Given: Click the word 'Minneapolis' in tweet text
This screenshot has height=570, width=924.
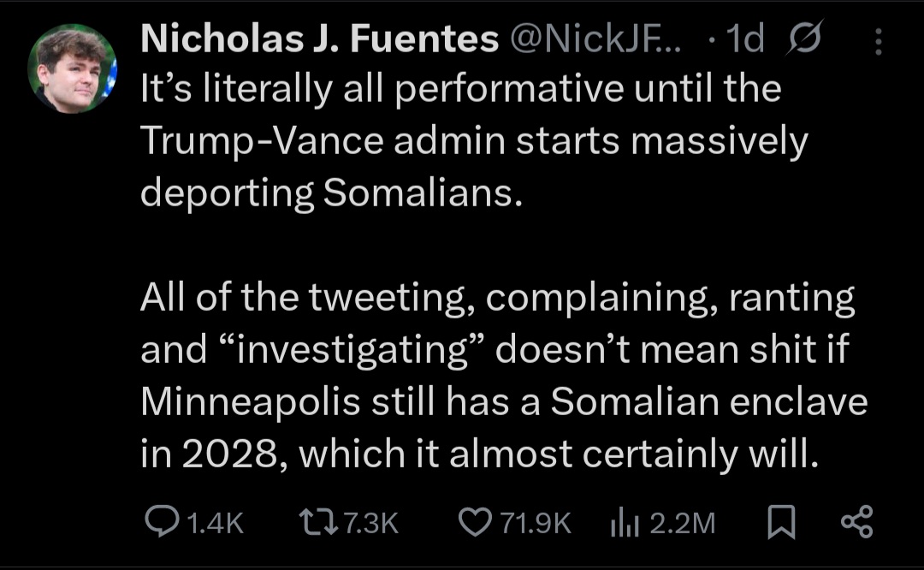Looking at the screenshot, I should [x=250, y=402].
